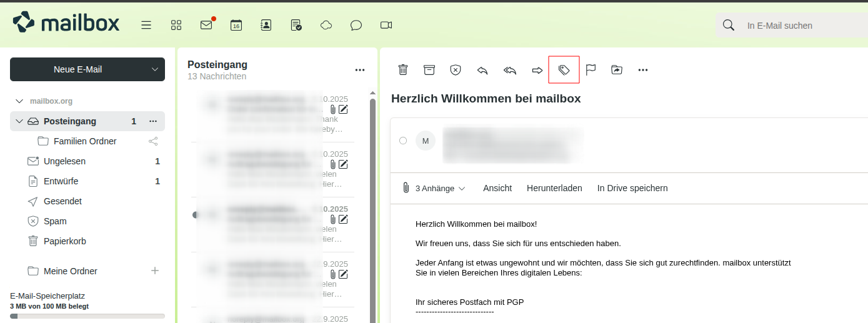Click the E-Mail-Speicherplatz usage bar
This screenshot has height=323, width=868.
pyautogui.click(x=87, y=316)
